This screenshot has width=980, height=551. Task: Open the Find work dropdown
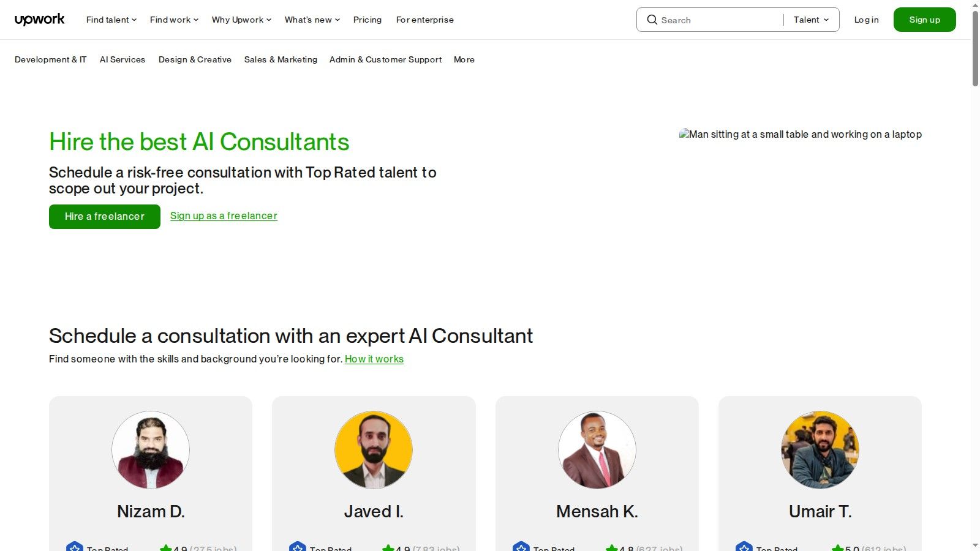173,20
